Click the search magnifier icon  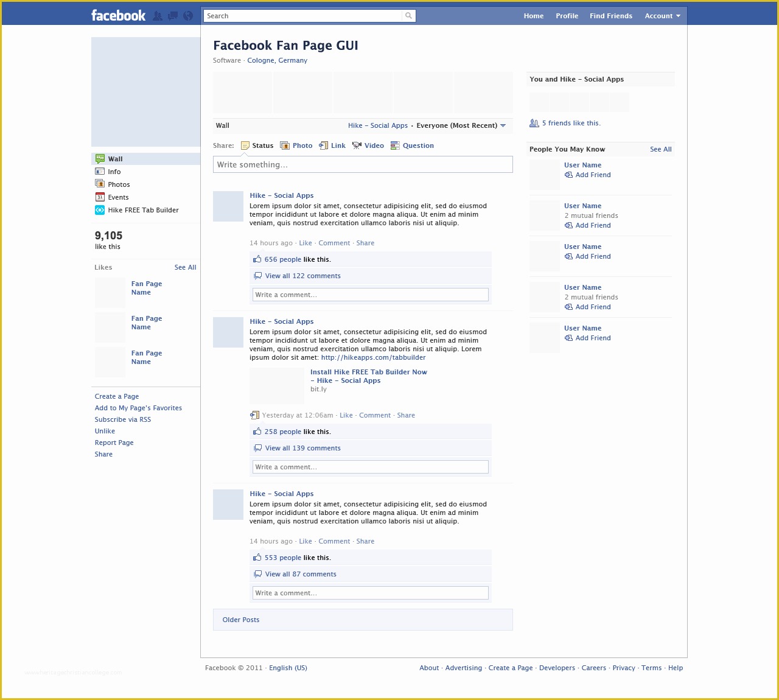click(x=408, y=16)
